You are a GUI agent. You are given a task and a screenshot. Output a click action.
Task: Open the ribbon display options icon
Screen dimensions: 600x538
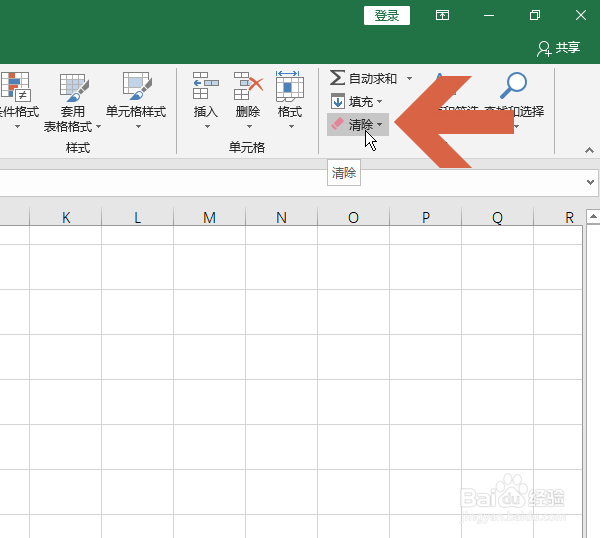point(442,15)
